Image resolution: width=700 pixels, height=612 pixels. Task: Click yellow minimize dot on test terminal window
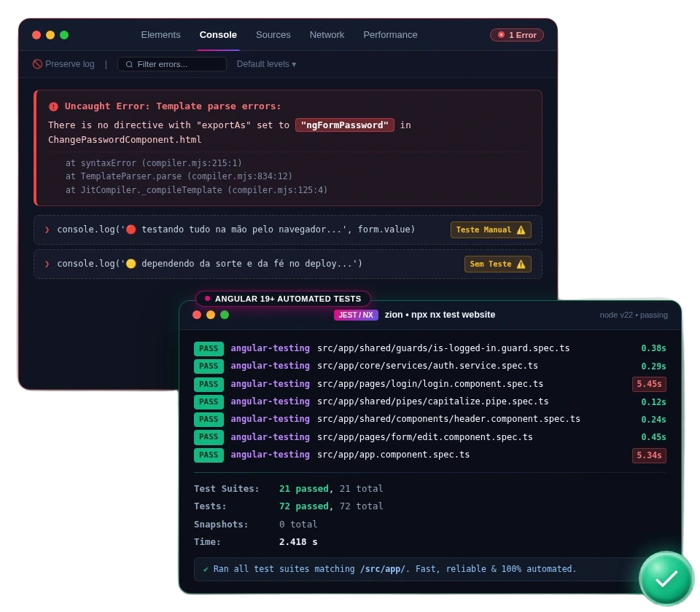(x=211, y=315)
